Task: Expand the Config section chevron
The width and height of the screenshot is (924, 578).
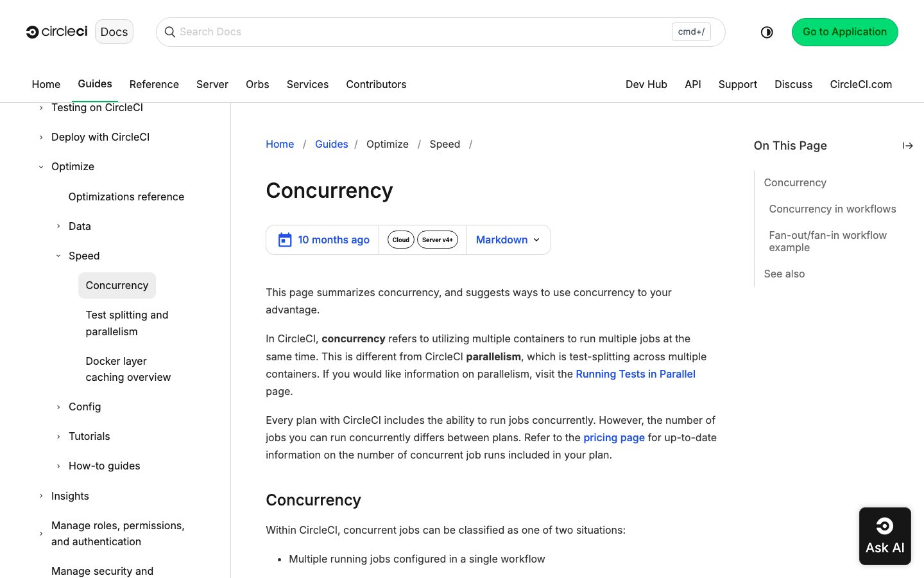Action: click(x=58, y=407)
